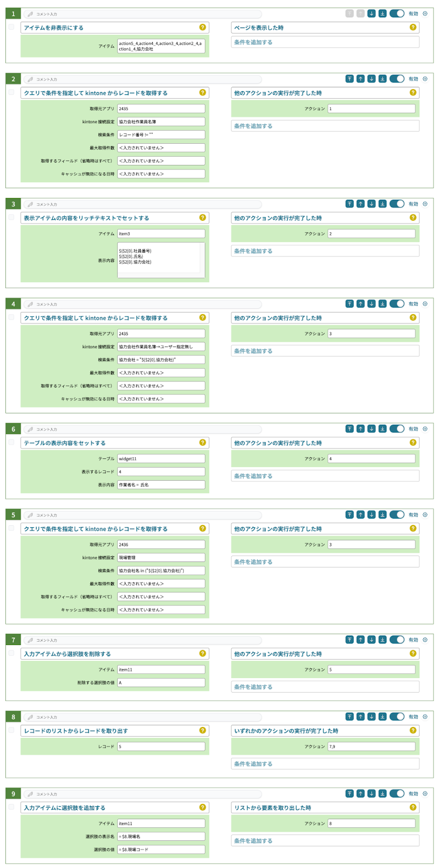
Task: Toggle the 有効 switch for action 9
Action: tap(397, 794)
